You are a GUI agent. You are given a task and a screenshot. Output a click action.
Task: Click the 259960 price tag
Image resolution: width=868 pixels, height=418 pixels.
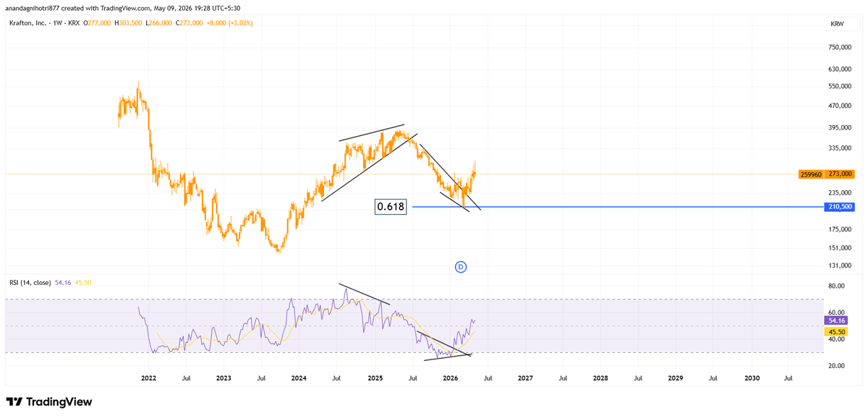(x=811, y=174)
